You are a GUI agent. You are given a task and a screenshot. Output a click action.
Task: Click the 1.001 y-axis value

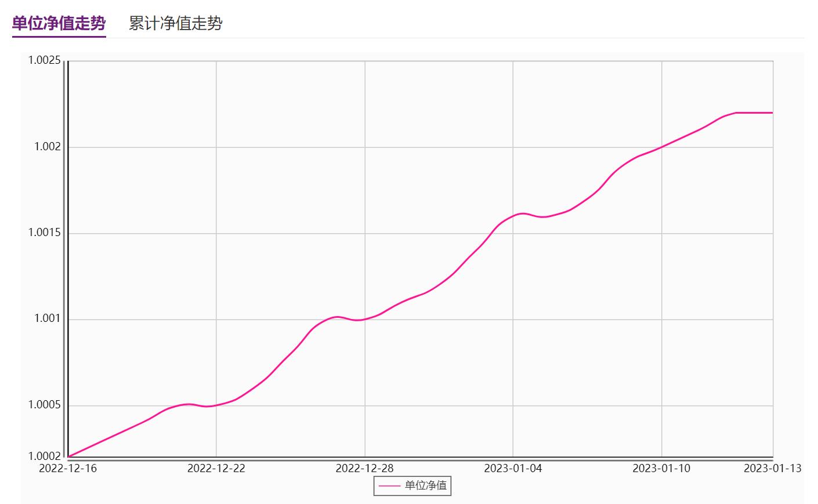pyautogui.click(x=48, y=318)
